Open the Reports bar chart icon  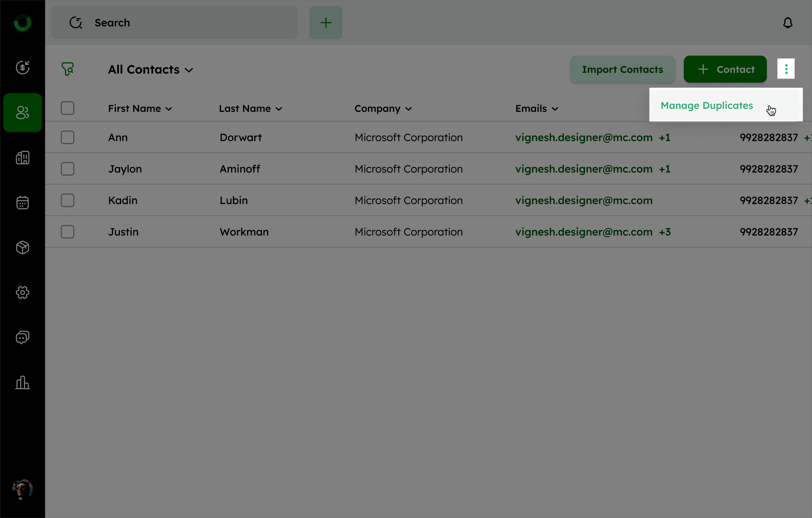pos(23,382)
